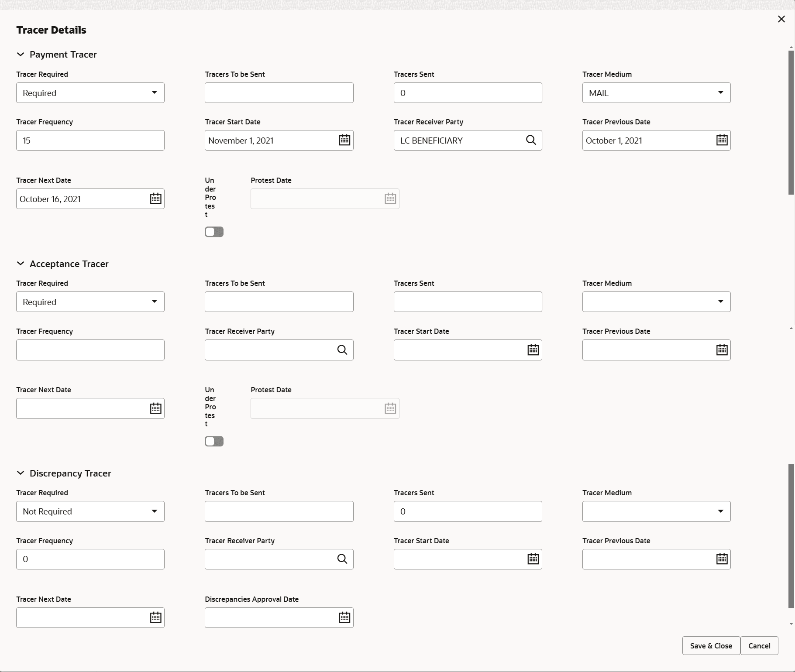Image resolution: width=795 pixels, height=672 pixels.
Task: Open Payment Tracer Medium dropdown showing MAIL
Action: (x=656, y=93)
